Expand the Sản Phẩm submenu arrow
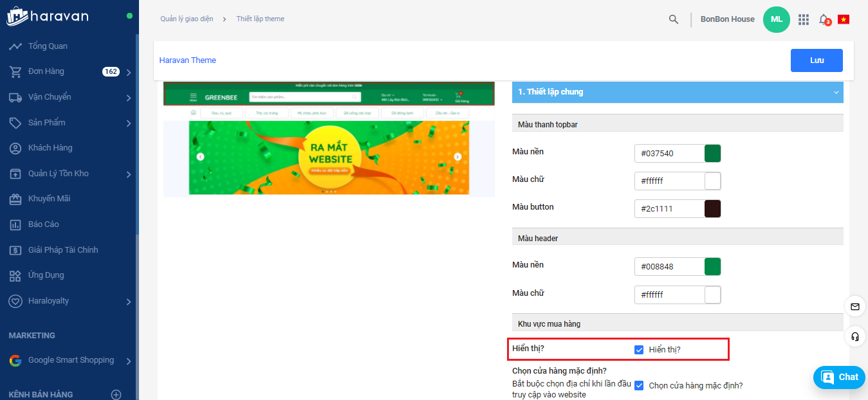Viewport: 868px width, 400px height. (129, 123)
